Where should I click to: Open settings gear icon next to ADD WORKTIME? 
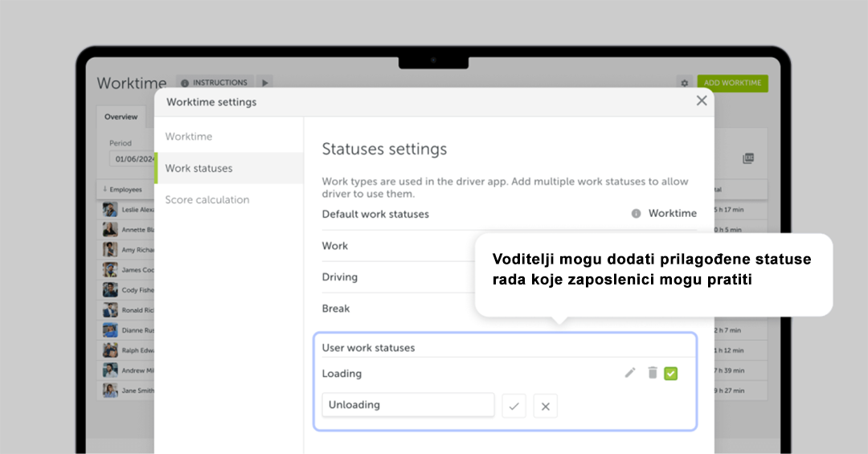coord(685,83)
